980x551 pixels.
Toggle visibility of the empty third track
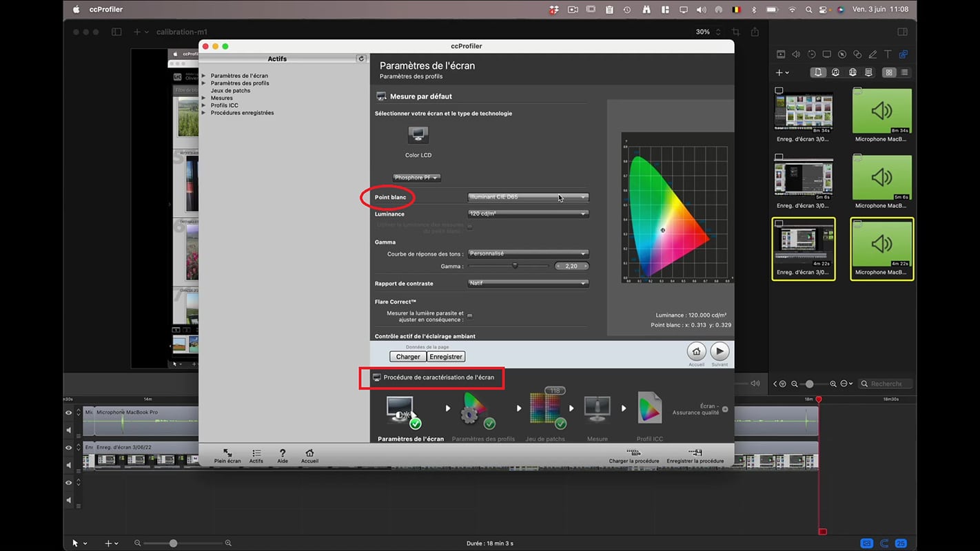click(x=68, y=483)
